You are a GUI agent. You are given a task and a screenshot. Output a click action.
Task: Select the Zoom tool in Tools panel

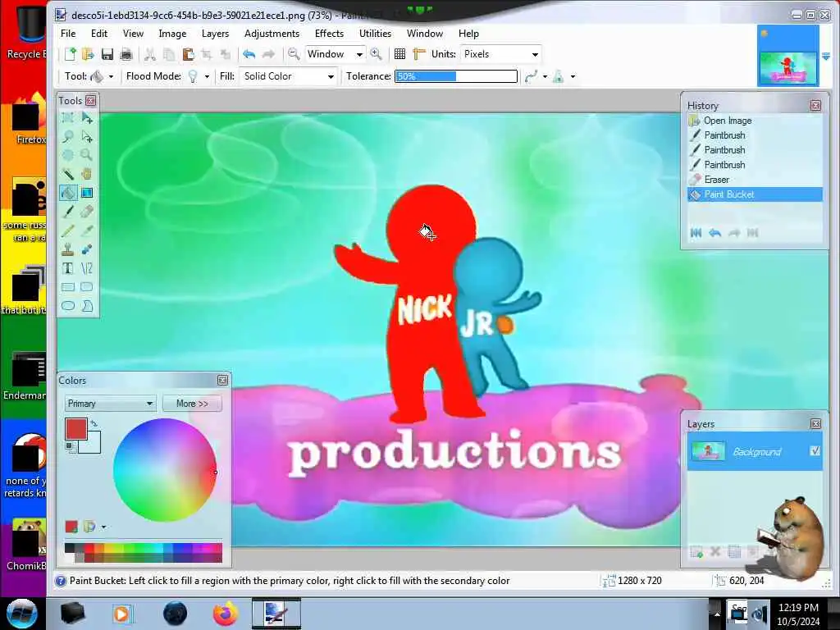tap(87, 155)
